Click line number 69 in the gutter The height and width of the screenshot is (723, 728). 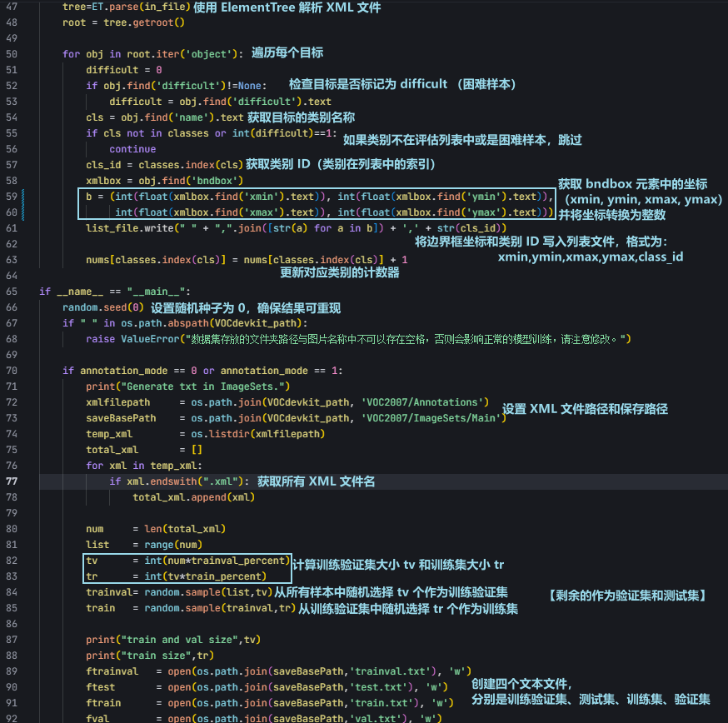[12, 354]
